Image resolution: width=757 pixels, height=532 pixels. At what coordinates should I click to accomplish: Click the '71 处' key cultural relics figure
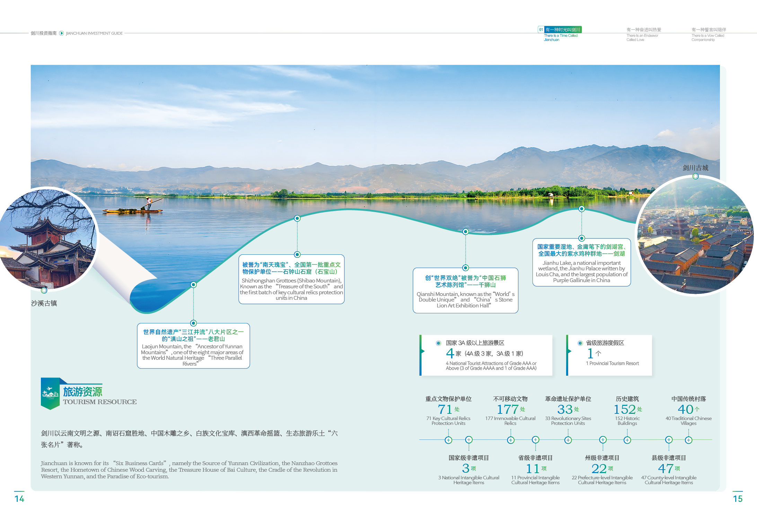448,409
